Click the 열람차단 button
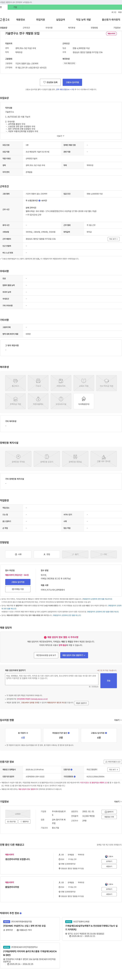Image resolution: width=122 pixels, height=980 pixels. click(x=25, y=821)
